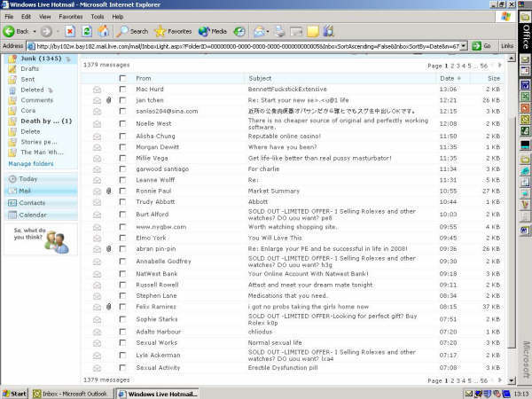Open the Favorites star button
The width and height of the screenshot is (532, 399).
173,32
